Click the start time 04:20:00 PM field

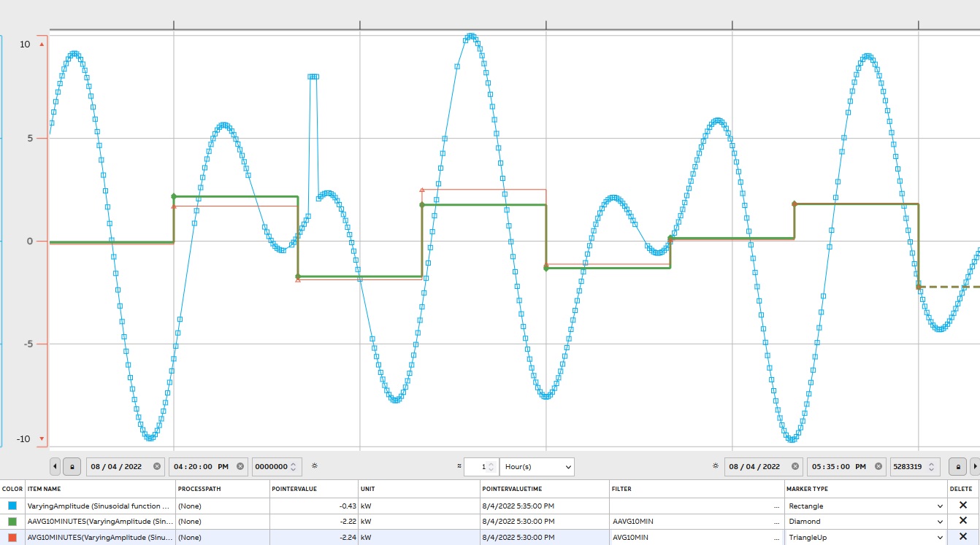pyautogui.click(x=208, y=466)
